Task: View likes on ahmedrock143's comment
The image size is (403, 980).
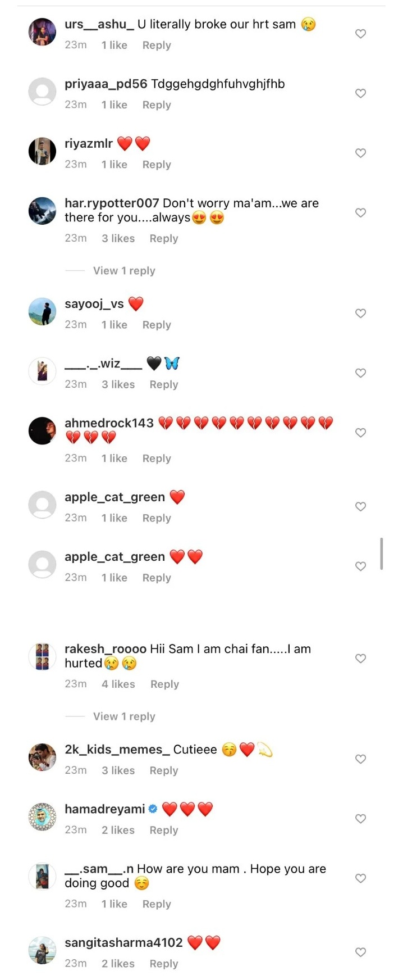Action: [x=114, y=458]
